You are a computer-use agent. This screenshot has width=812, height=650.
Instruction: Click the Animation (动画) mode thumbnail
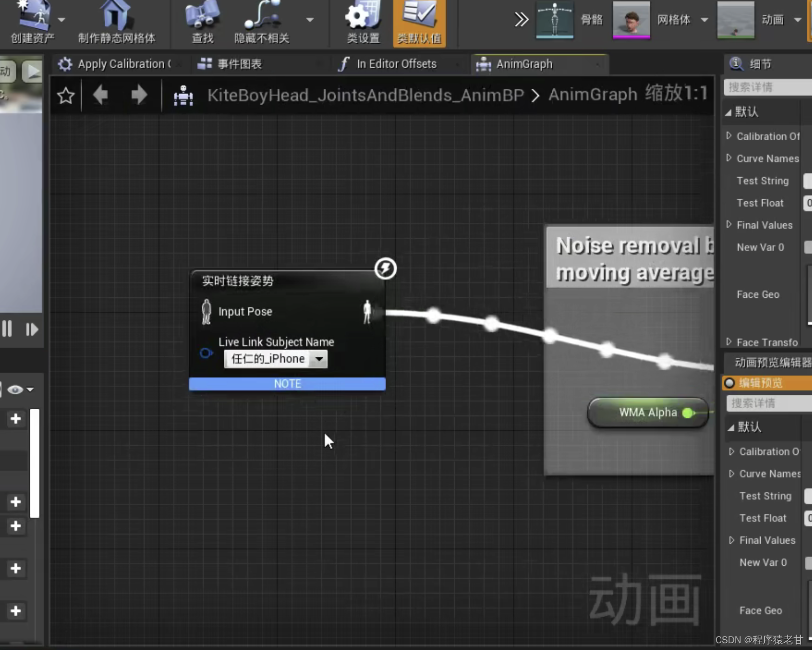736,20
